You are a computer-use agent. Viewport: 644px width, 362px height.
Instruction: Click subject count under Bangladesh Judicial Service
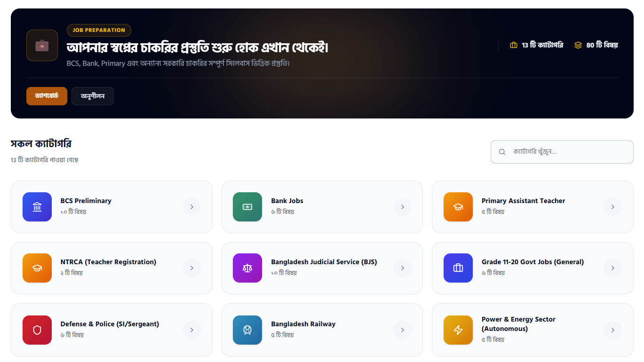(x=284, y=273)
